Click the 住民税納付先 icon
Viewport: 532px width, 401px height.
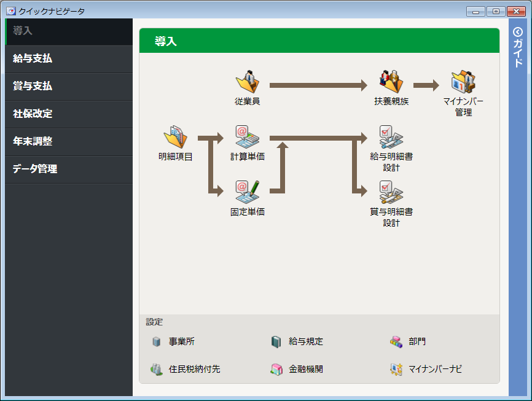click(x=157, y=369)
